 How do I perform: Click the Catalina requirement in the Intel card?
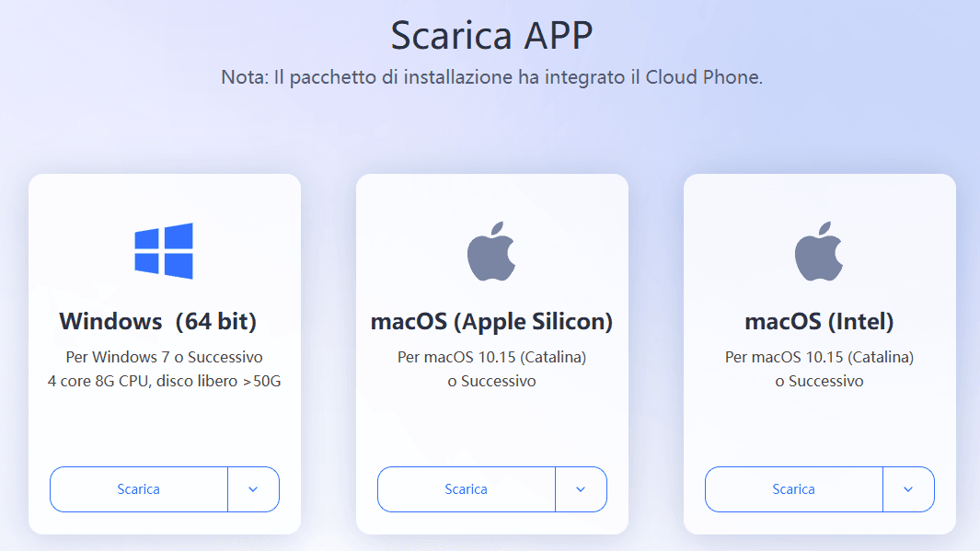[819, 357]
